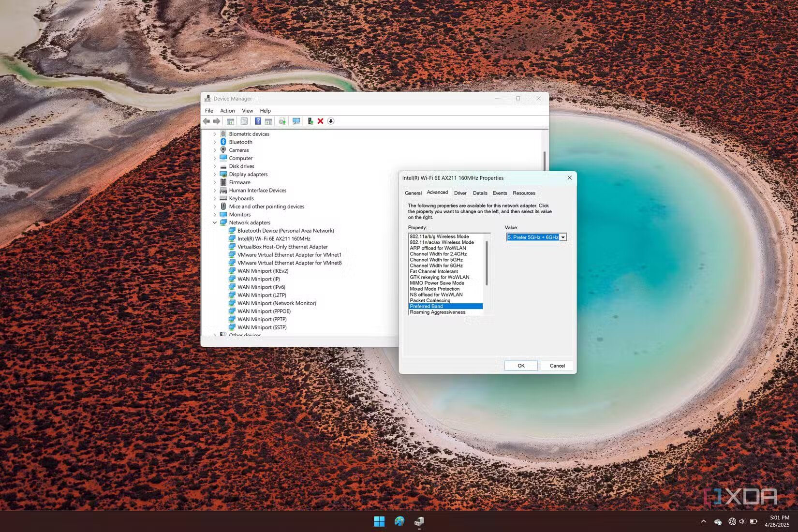Switch to the Events tab
This screenshot has width=798, height=532.
pyautogui.click(x=500, y=193)
